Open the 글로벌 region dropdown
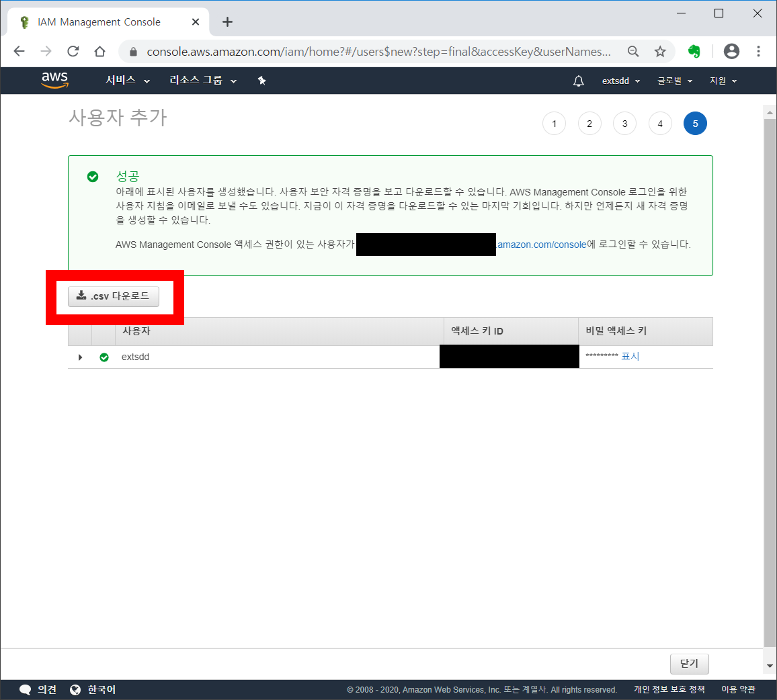Viewport: 777px width, 700px height. click(x=675, y=81)
